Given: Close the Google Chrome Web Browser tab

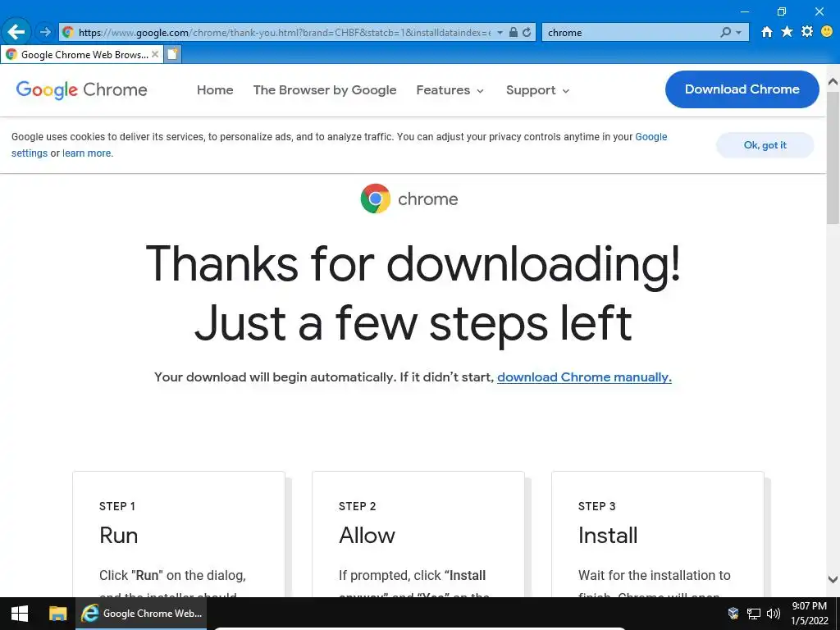Looking at the screenshot, I should [x=155, y=54].
